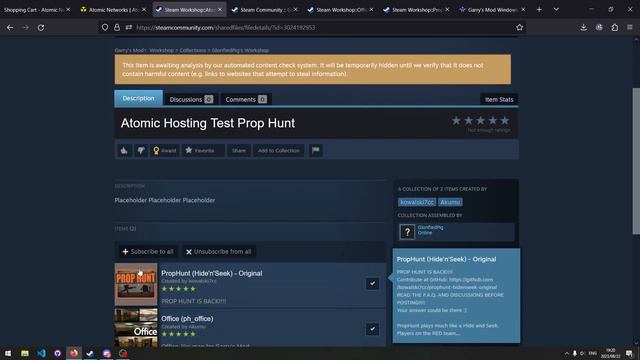This screenshot has height=360, width=640.
Task: Click the first rating star
Action: tap(456, 120)
